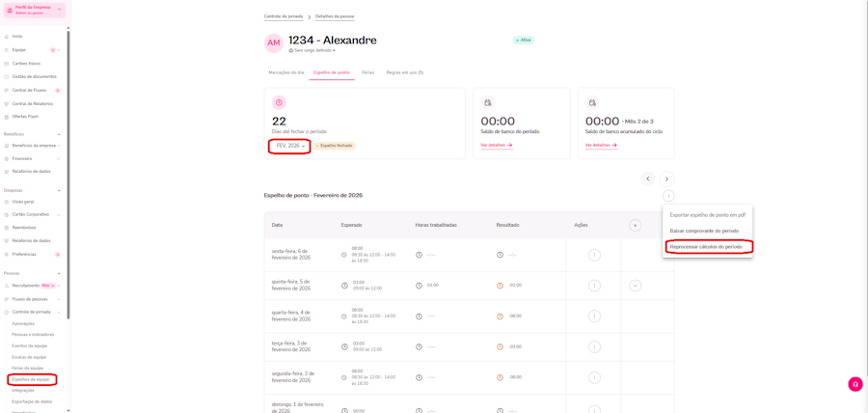Go to the next period arrow
The image size is (868, 413).
point(666,179)
